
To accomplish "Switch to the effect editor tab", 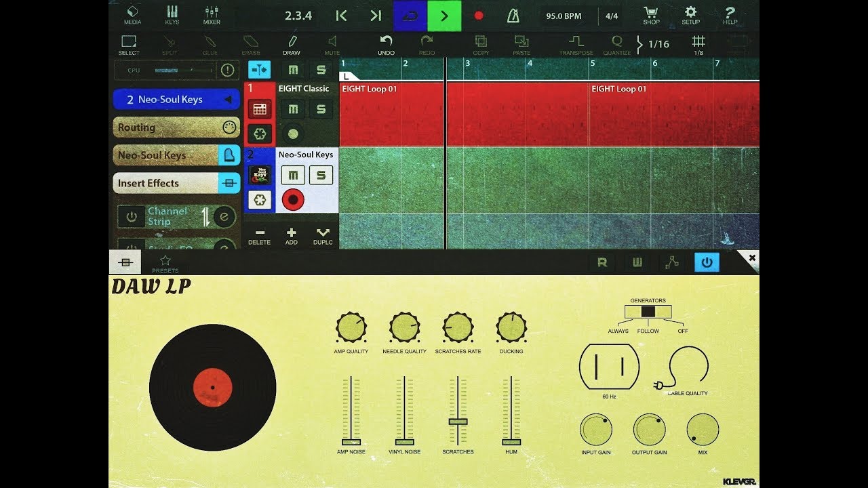I will (x=125, y=262).
